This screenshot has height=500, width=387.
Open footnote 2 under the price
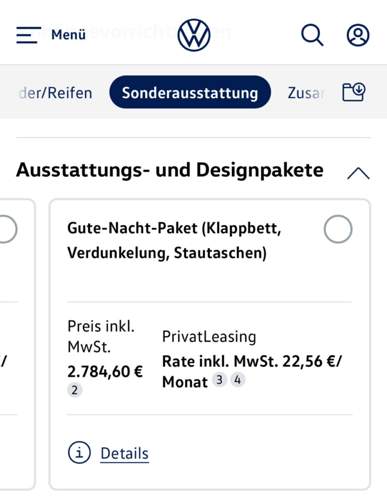tap(74, 390)
